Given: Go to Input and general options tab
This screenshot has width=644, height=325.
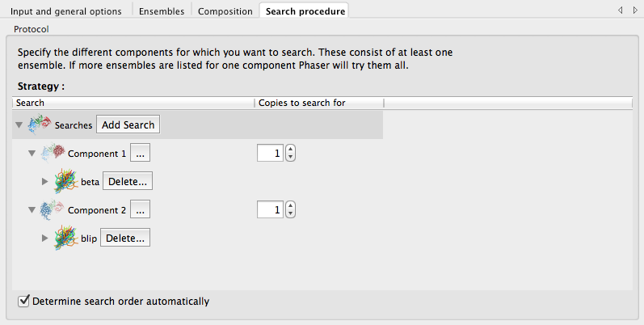Looking at the screenshot, I should [65, 11].
